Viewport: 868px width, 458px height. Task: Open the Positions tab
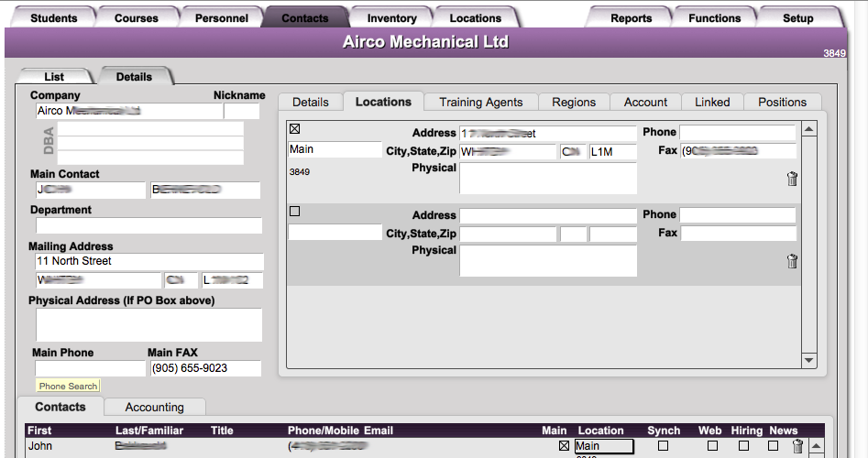[782, 102]
